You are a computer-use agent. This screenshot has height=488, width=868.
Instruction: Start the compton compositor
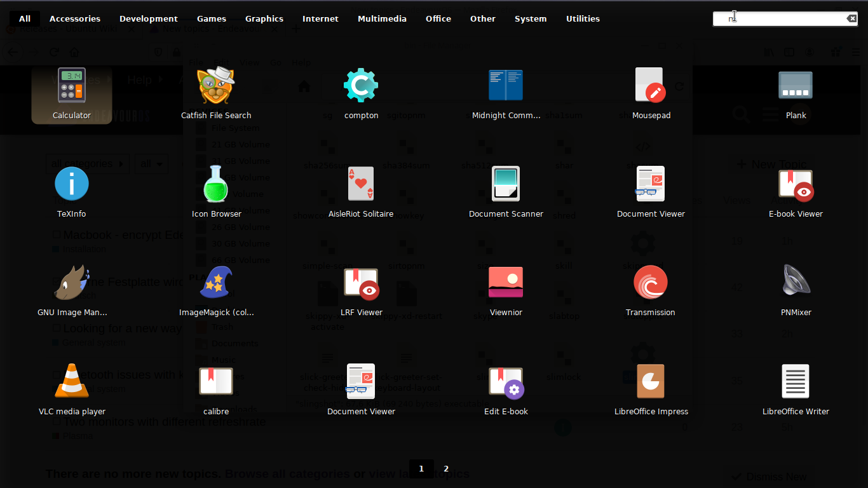361,94
